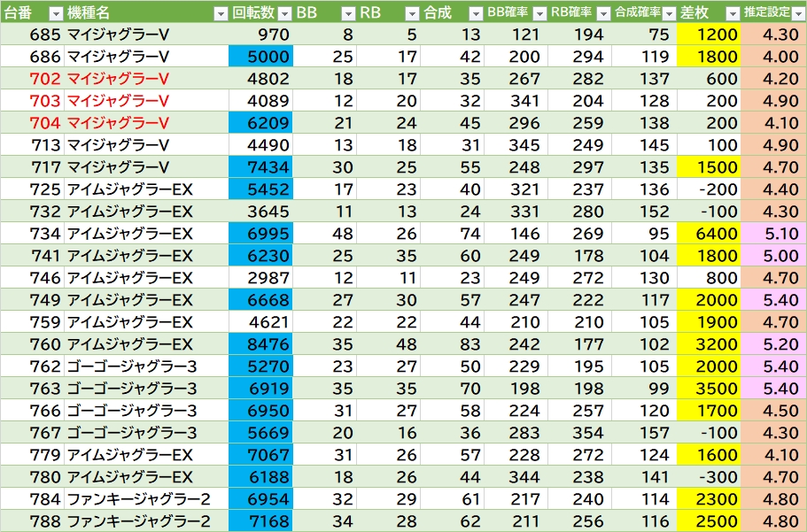
Task: Select machine number cell 685
Action: [32, 35]
